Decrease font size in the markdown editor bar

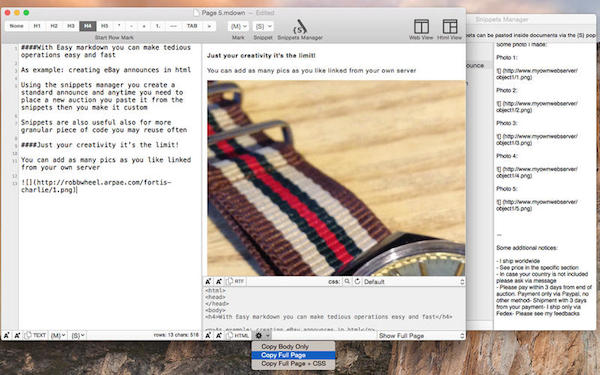[17, 335]
